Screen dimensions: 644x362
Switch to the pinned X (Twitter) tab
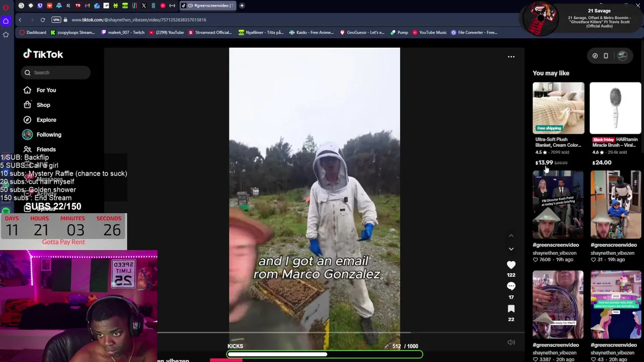tap(144, 6)
